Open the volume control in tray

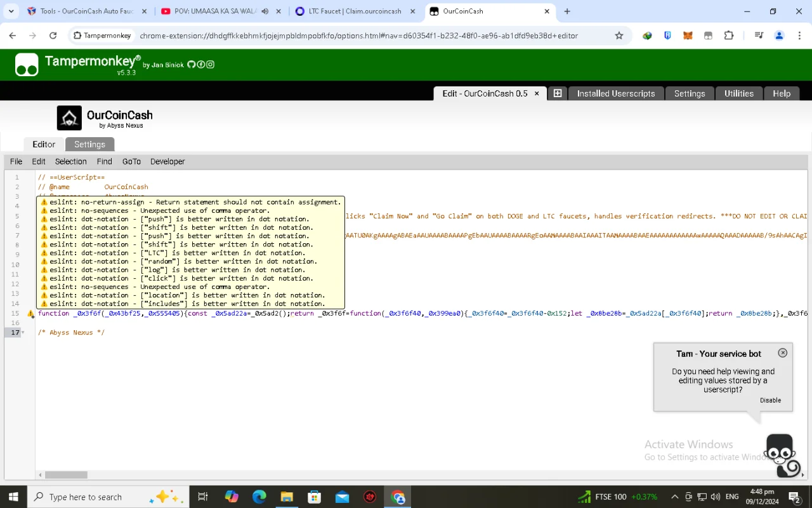point(716,497)
